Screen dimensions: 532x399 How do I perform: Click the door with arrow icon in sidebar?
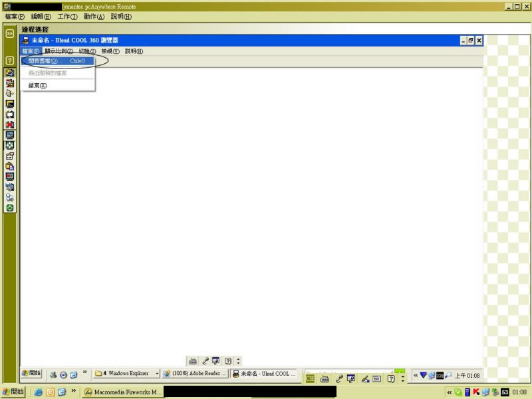click(x=10, y=93)
